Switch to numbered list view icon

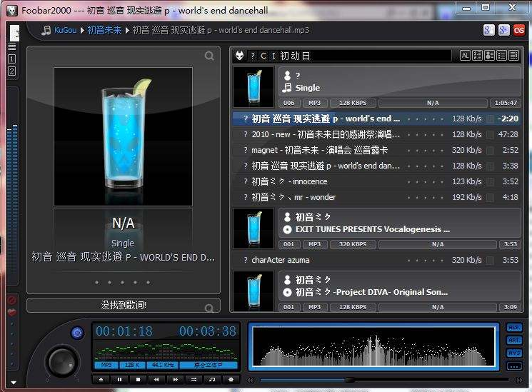coord(478,55)
